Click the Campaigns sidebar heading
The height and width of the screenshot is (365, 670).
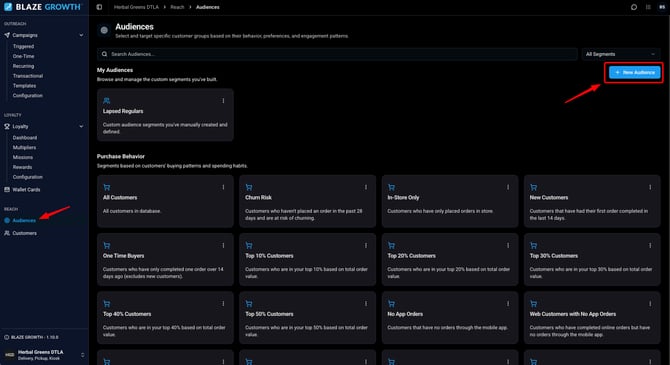pos(25,35)
